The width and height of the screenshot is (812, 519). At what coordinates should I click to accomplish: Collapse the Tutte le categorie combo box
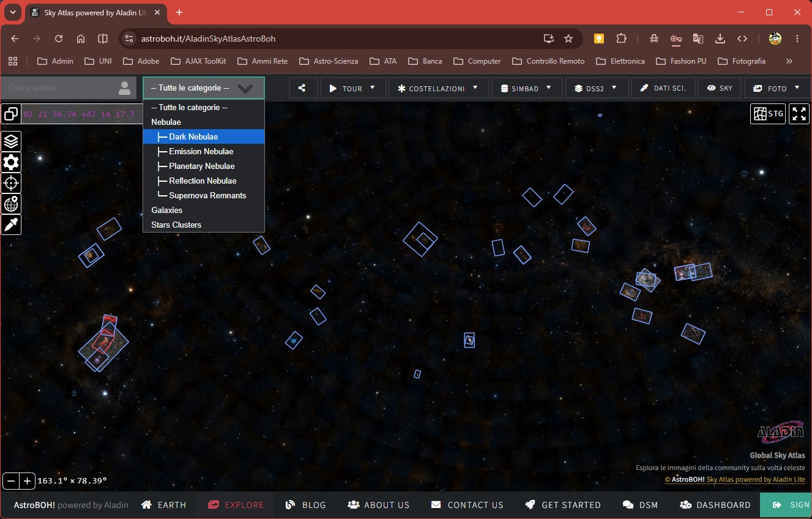(204, 88)
